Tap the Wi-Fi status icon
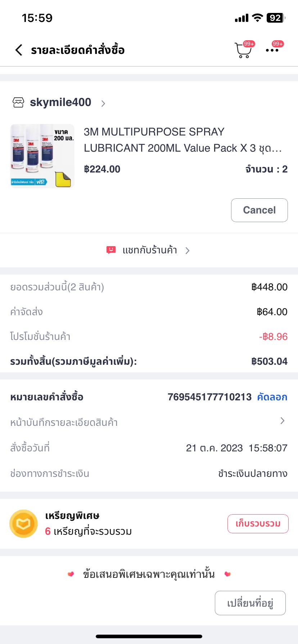 pyautogui.click(x=257, y=18)
